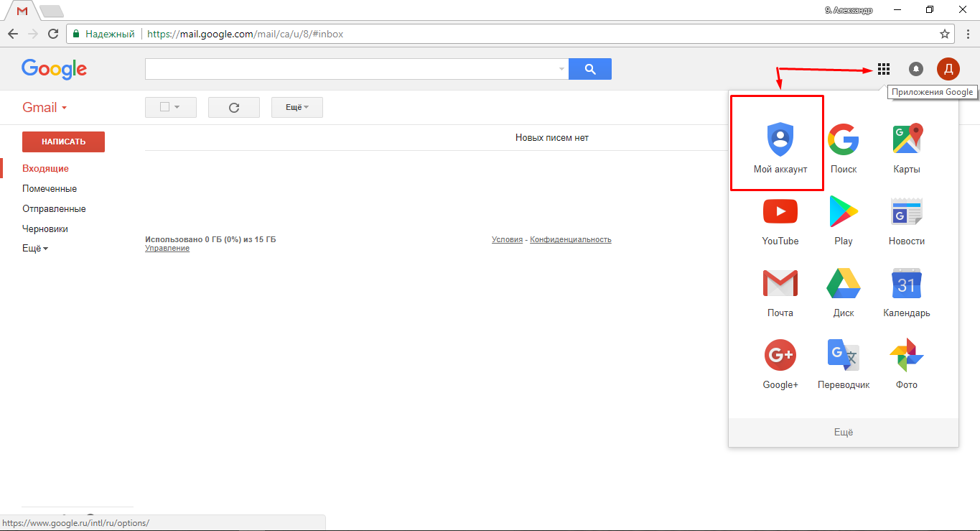Toggle the Google apps grid launcher

coord(884,69)
